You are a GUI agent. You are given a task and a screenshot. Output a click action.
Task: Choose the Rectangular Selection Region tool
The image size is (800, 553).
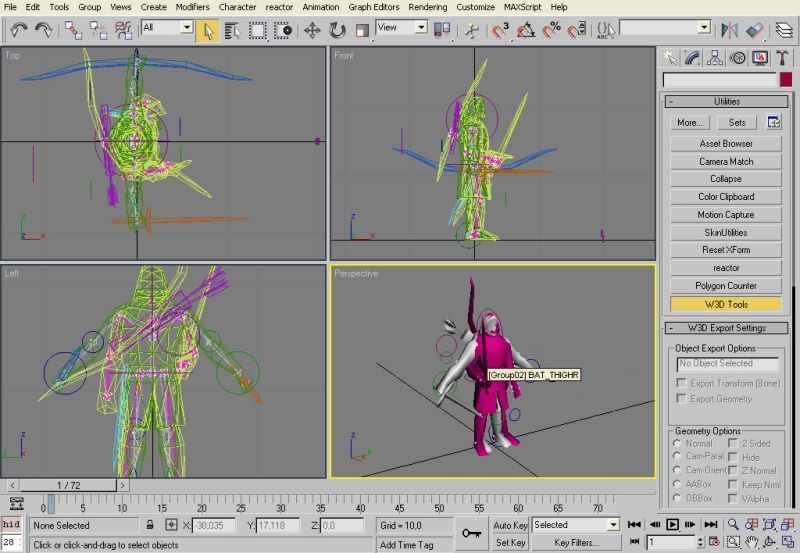click(x=258, y=31)
